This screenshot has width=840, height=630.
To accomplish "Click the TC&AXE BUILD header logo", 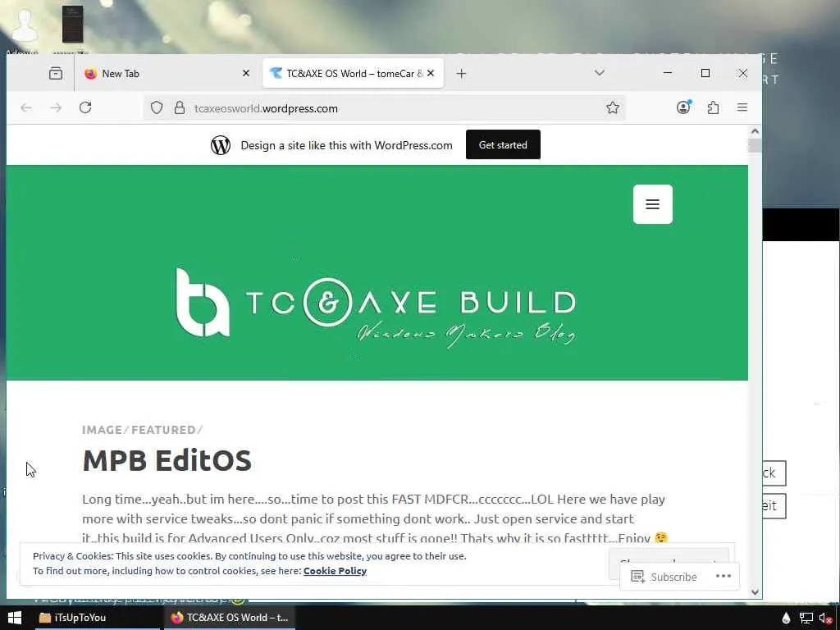I will coord(376,308).
